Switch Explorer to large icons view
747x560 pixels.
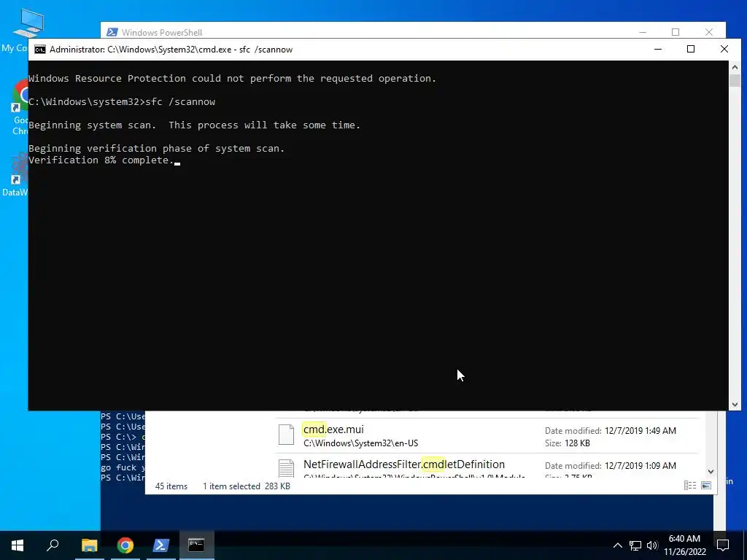point(706,485)
